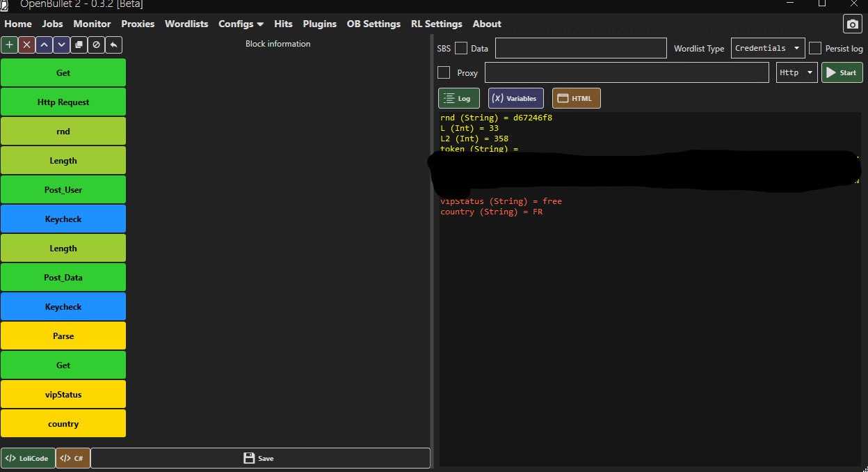This screenshot has height=472, width=868.
Task: Switch to LoliCode editor
Action: pos(28,458)
